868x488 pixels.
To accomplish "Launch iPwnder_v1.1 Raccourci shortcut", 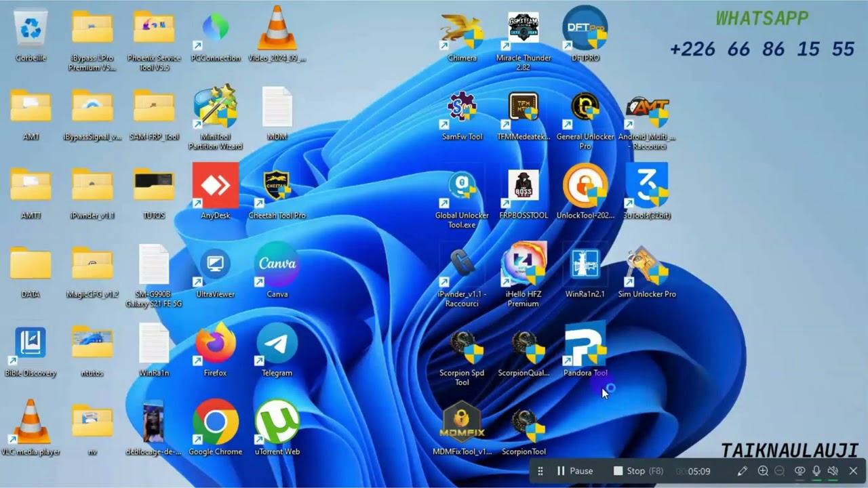I will tap(462, 266).
